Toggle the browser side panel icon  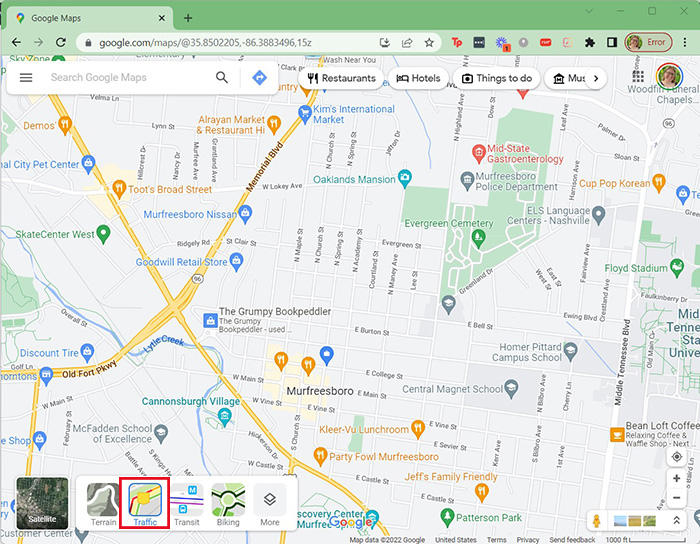click(x=612, y=42)
